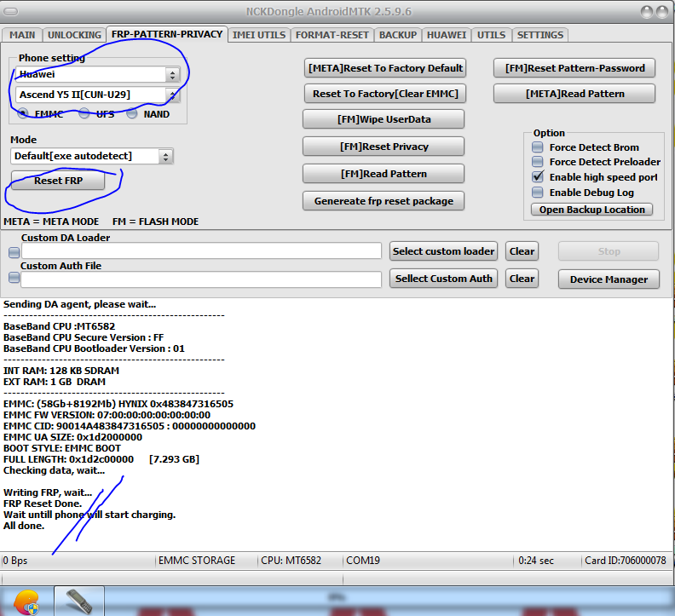Viewport: 675px width, 616px height.
Task: Open the MAIN tab
Action: tap(22, 35)
